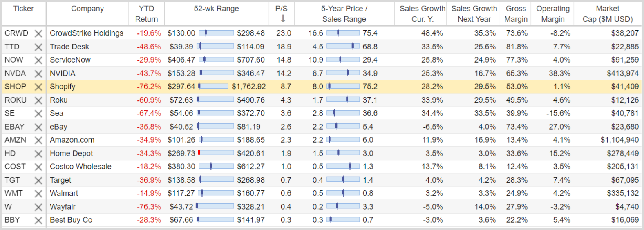Viewport: 644px width, 230px height.
Task: Remove TGT row with its X icon
Action: click(38, 181)
